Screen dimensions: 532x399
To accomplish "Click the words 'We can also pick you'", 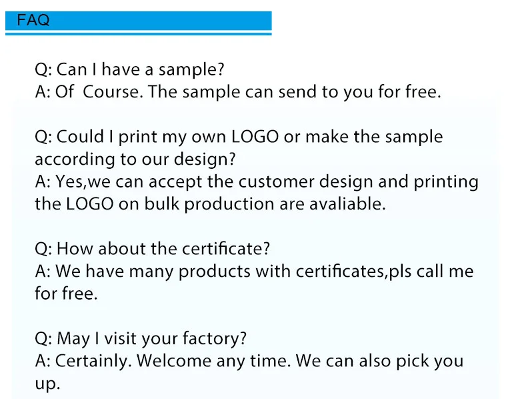I will coord(379,361).
